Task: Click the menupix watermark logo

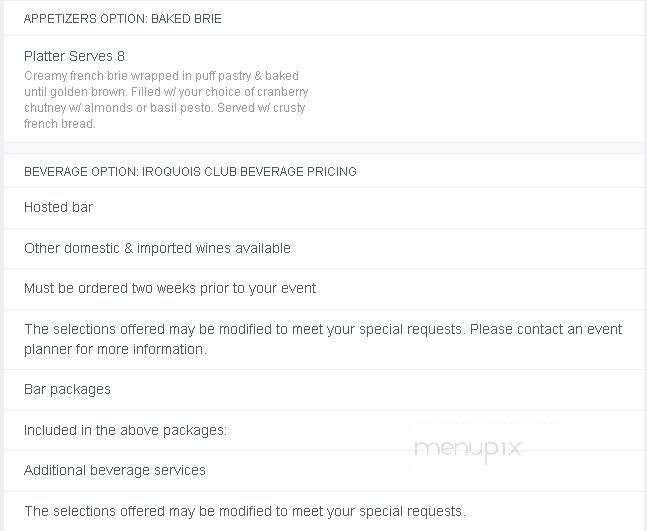Action: [x=468, y=448]
